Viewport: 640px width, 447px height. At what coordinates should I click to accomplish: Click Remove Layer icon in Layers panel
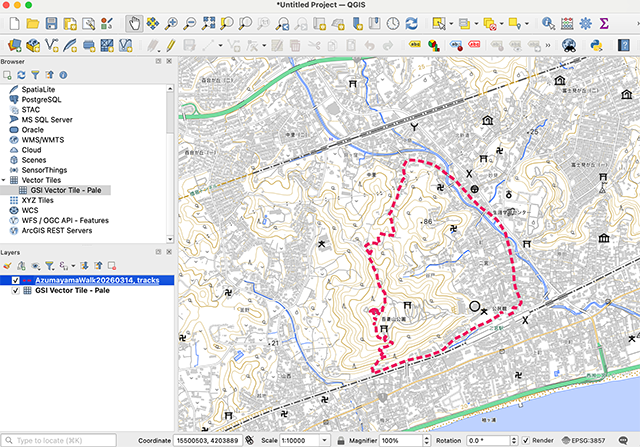tap(112, 266)
